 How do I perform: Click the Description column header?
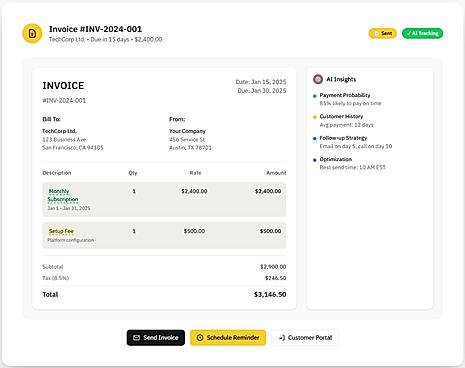pyautogui.click(x=57, y=173)
